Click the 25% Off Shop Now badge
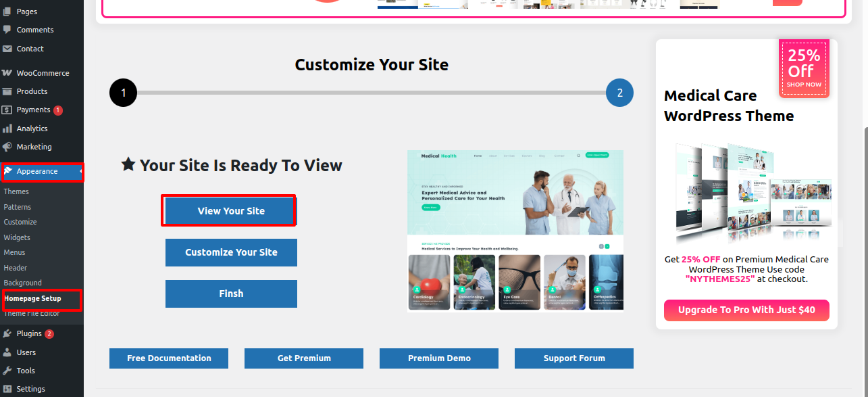The height and width of the screenshot is (397, 868). coord(804,68)
